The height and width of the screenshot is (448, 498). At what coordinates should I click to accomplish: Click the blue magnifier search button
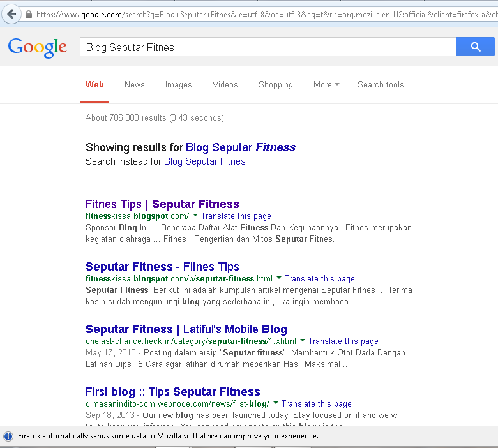tap(475, 47)
